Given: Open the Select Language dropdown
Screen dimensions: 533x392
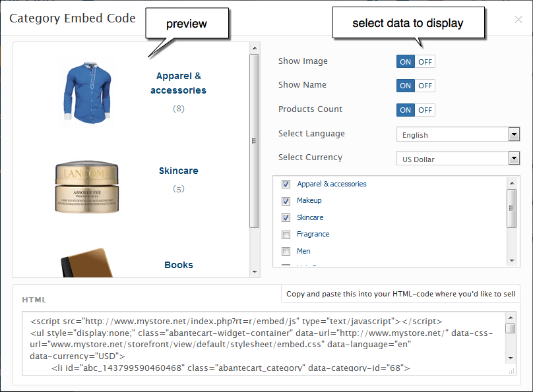Looking at the screenshot, I should pyautogui.click(x=458, y=134).
